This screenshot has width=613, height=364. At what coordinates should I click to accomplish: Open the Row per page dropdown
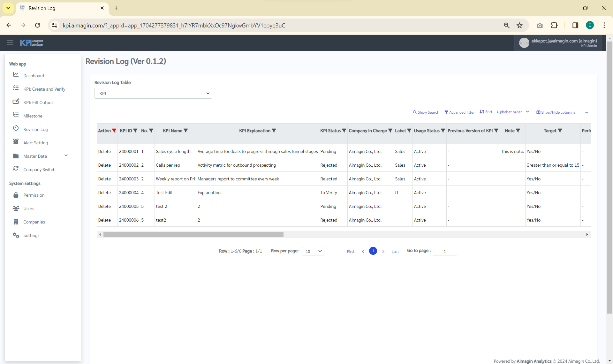pos(313,251)
